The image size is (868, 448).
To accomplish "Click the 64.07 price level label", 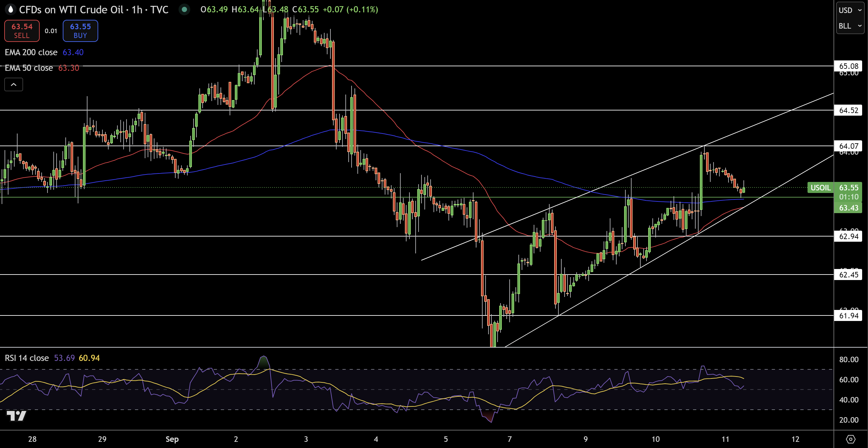I will (848, 146).
